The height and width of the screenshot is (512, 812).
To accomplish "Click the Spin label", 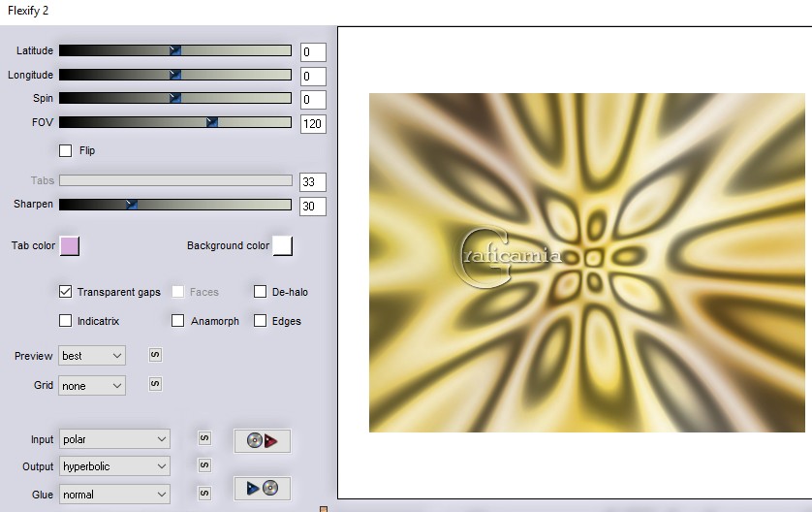I will click(43, 99).
